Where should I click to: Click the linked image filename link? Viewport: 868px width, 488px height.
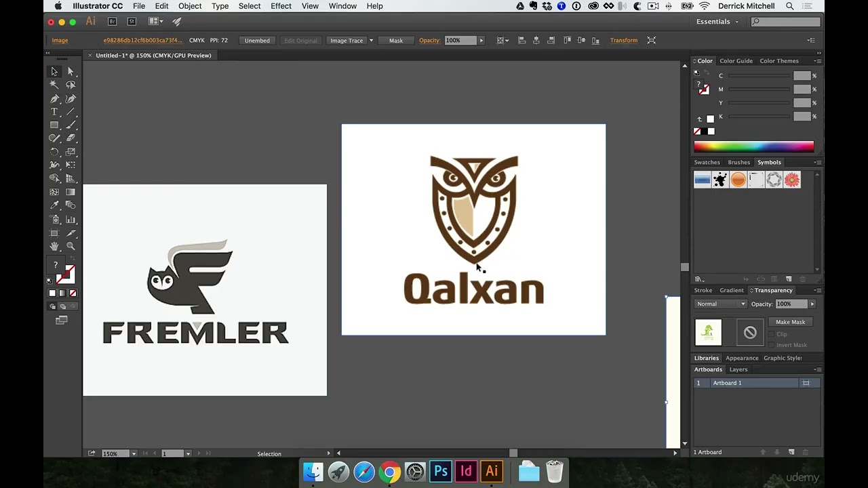click(143, 41)
